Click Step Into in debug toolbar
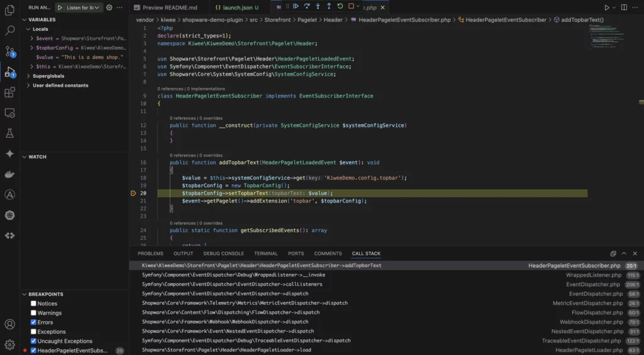Image resolution: width=644 pixels, height=355 pixels. coord(318,6)
